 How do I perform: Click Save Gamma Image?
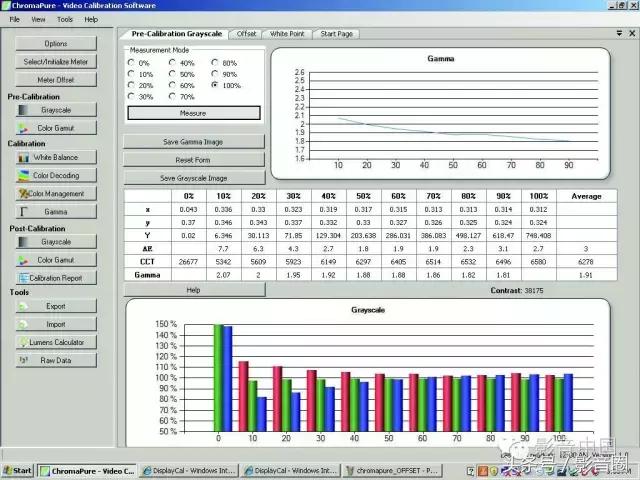point(193,142)
